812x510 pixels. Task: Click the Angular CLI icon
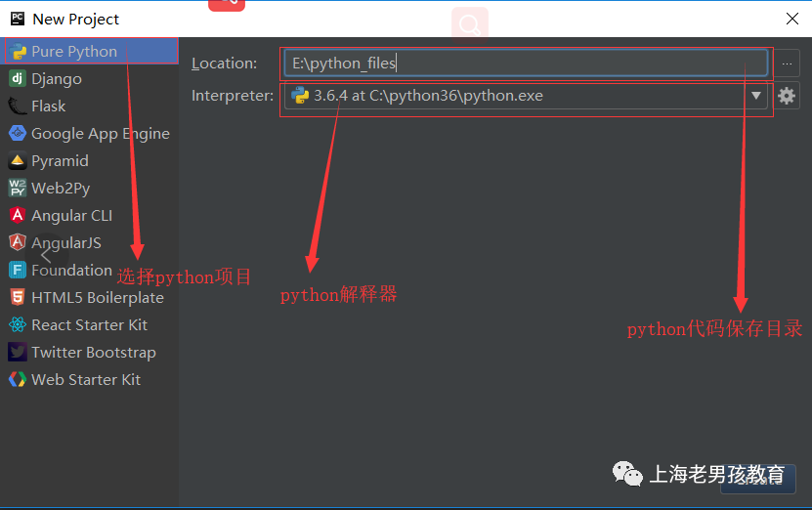click(x=18, y=215)
